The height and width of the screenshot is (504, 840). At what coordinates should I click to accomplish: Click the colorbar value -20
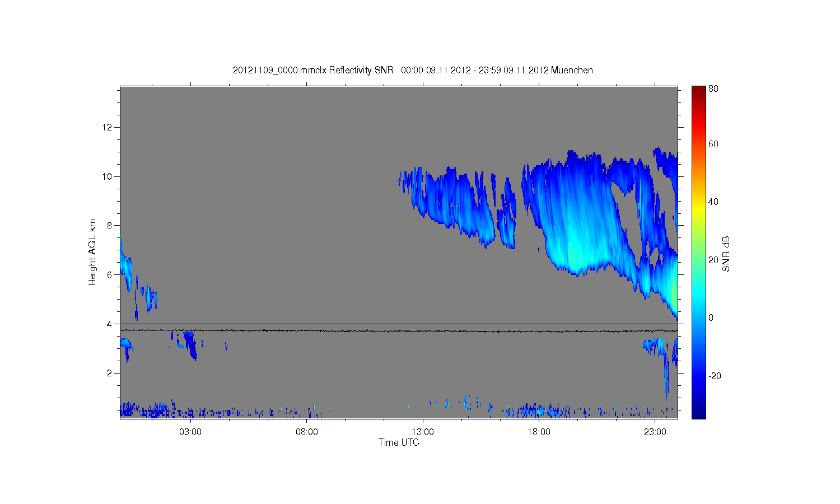[x=715, y=376]
